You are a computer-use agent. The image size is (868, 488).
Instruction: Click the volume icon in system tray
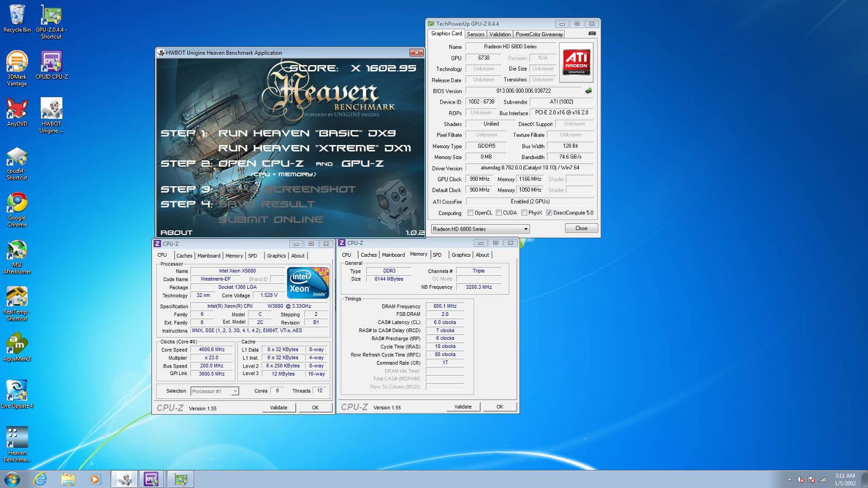[x=801, y=479]
